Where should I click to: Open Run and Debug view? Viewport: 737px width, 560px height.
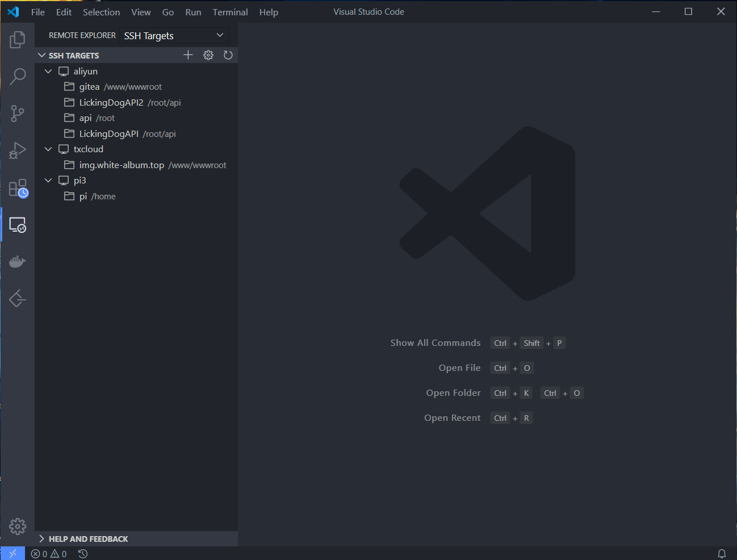tap(18, 151)
